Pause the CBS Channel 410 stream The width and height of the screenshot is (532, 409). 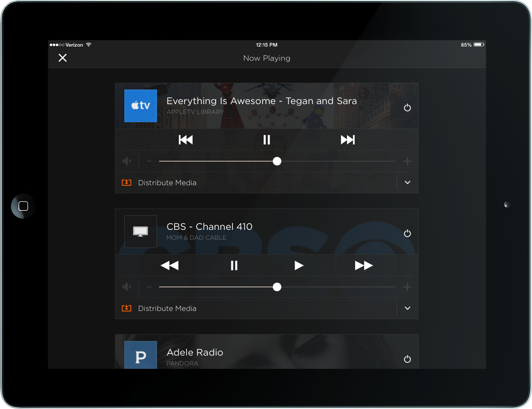point(234,266)
